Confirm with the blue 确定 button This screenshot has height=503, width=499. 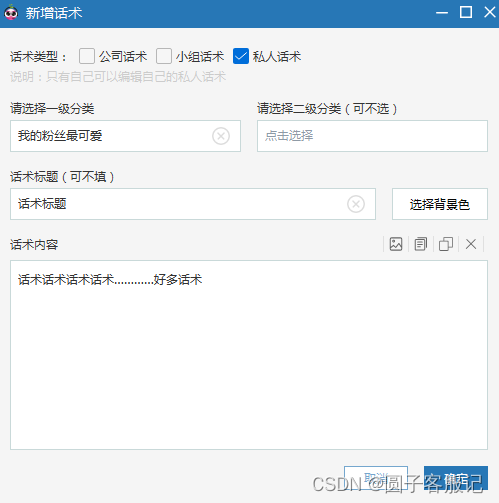tap(456, 478)
